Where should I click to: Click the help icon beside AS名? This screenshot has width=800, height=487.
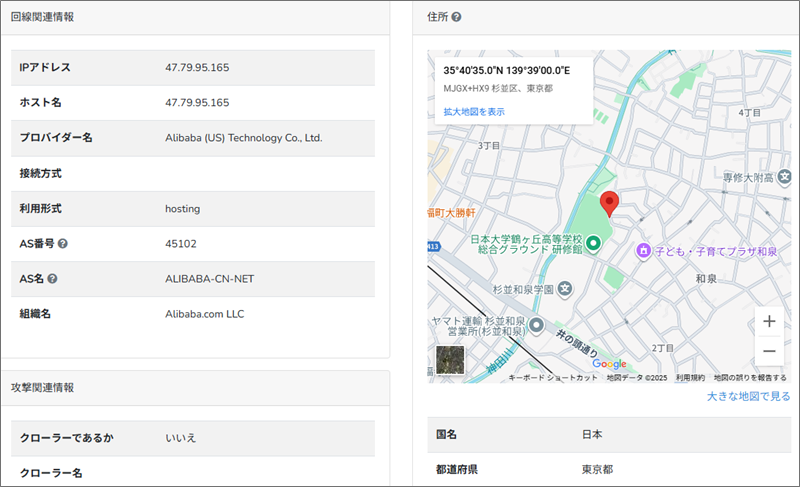[x=52, y=279]
